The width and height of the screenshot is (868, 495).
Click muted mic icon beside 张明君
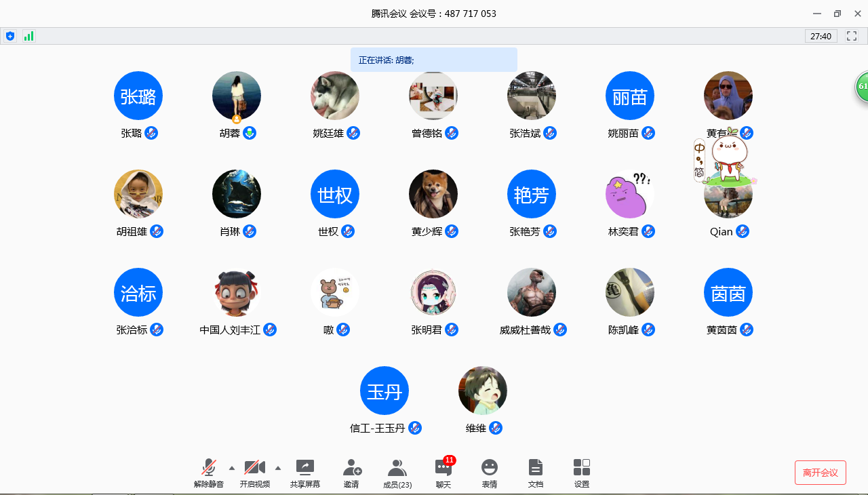(452, 330)
